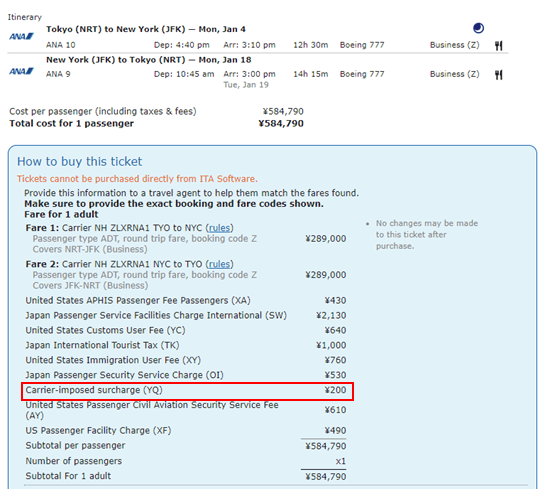Click 'United States Immigration User Fee (XY)'

pyautogui.click(x=113, y=360)
